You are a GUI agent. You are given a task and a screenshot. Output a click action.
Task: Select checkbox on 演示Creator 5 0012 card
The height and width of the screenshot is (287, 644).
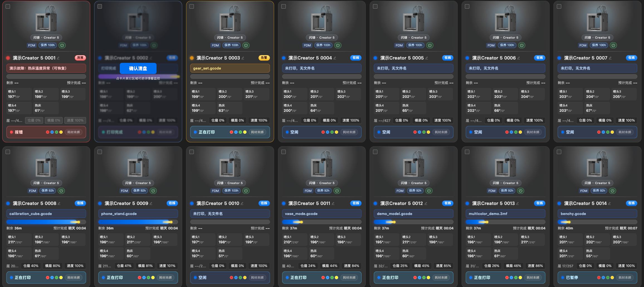375,152
